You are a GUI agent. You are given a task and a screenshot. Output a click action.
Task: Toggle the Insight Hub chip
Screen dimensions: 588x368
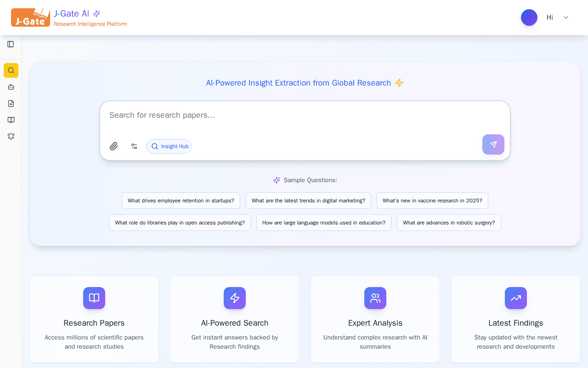click(x=169, y=146)
